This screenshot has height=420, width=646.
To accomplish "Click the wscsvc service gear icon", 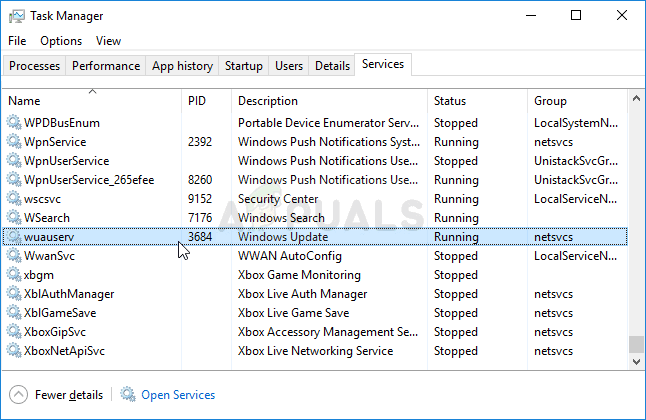I will (x=14, y=199).
